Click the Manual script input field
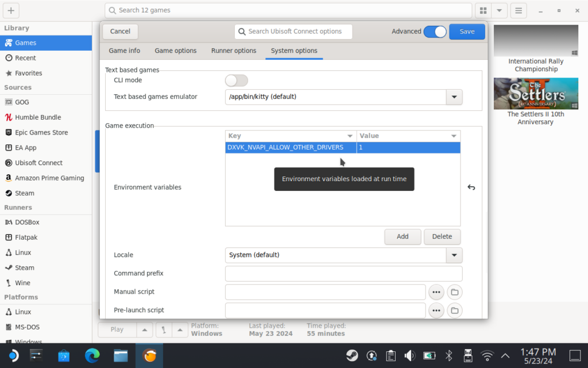Screen dimensions: 588x368 325,292
